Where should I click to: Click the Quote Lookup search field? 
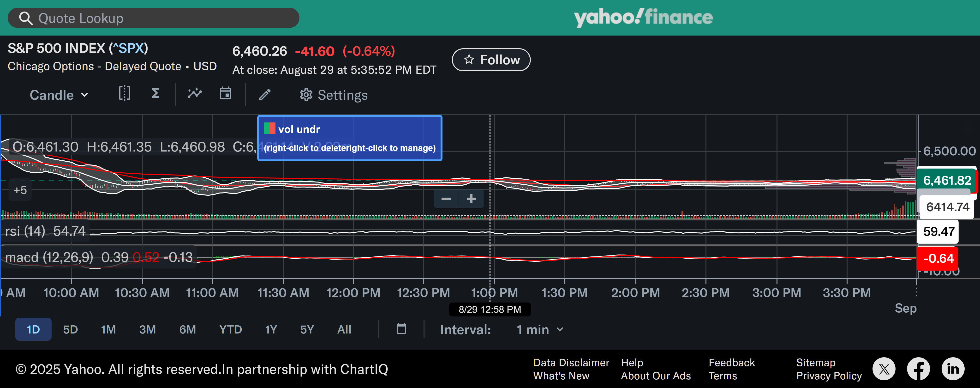coord(154,18)
